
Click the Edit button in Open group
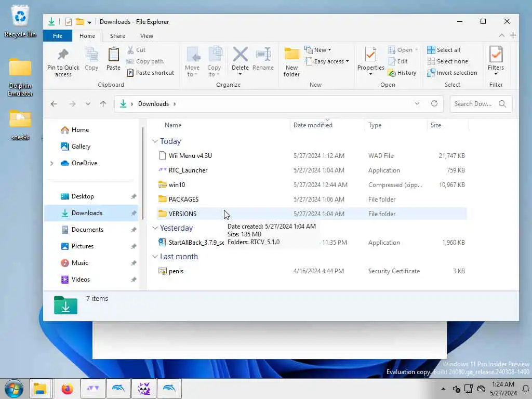pyautogui.click(x=398, y=61)
